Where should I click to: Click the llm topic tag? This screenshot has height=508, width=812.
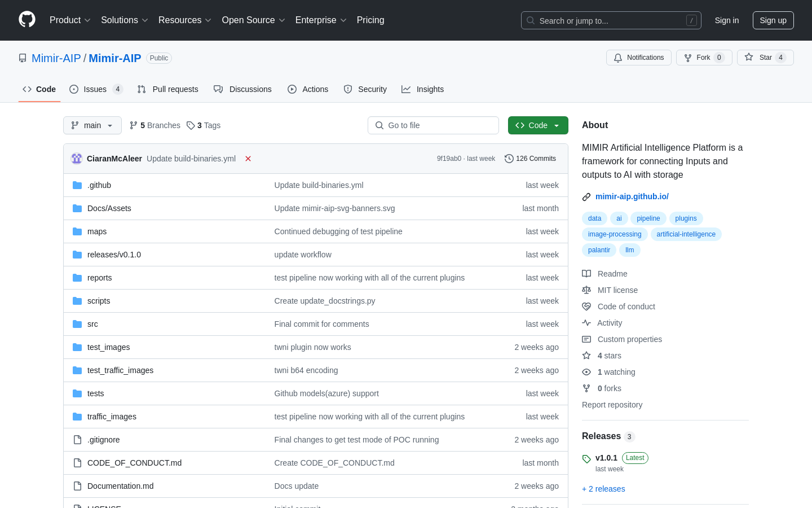pos(630,250)
